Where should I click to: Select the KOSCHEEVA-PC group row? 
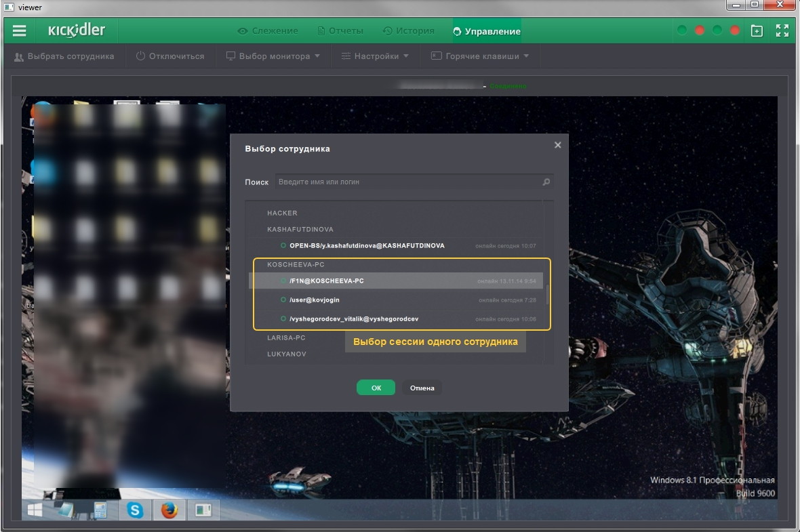[296, 265]
